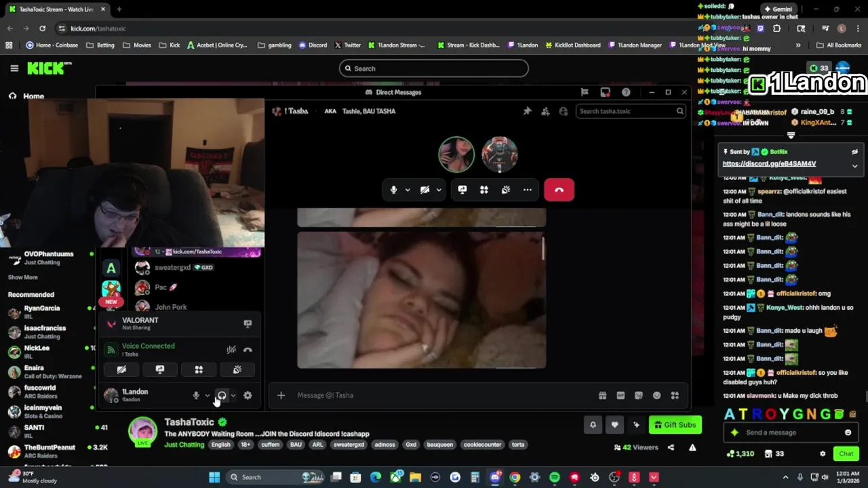Open Discord help icon
Viewport: 868px width, 488px height.
click(626, 92)
